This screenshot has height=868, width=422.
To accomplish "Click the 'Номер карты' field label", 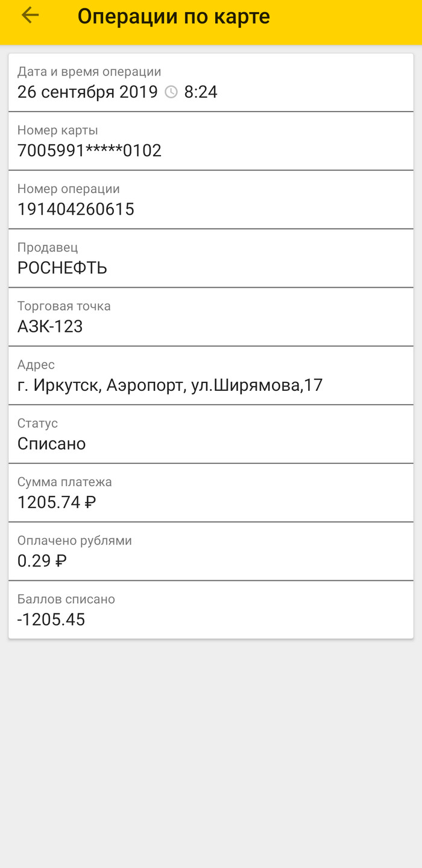I will 58,130.
